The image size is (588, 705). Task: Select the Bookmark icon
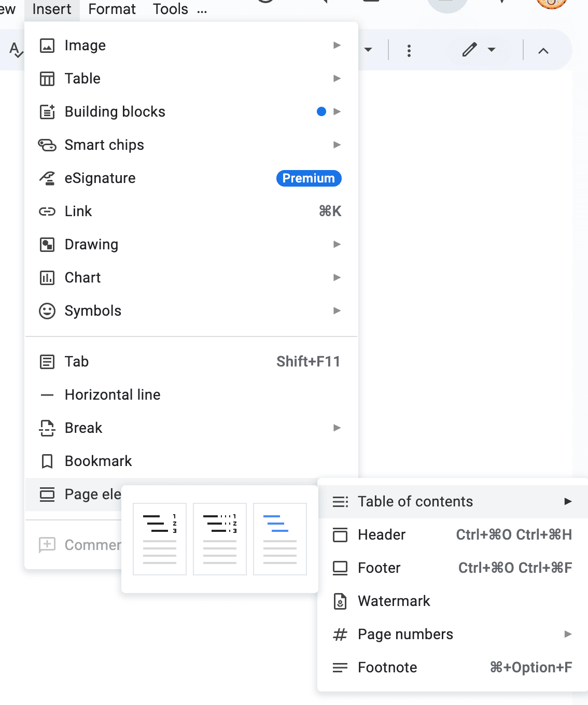pos(47,461)
